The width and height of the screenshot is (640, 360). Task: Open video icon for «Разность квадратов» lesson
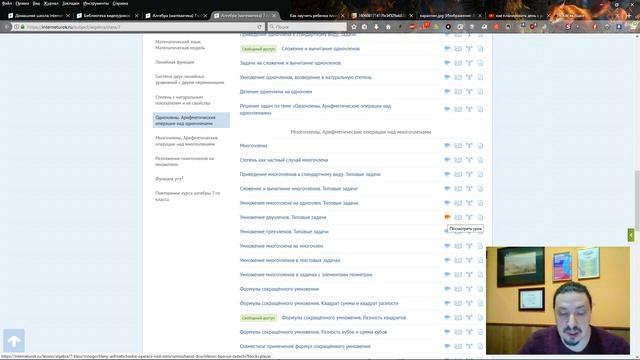[x=447, y=318]
